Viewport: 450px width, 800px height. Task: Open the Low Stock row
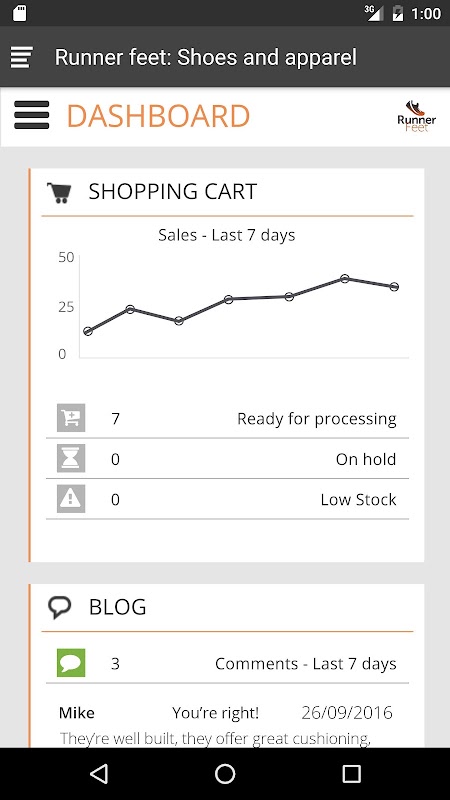tap(227, 499)
